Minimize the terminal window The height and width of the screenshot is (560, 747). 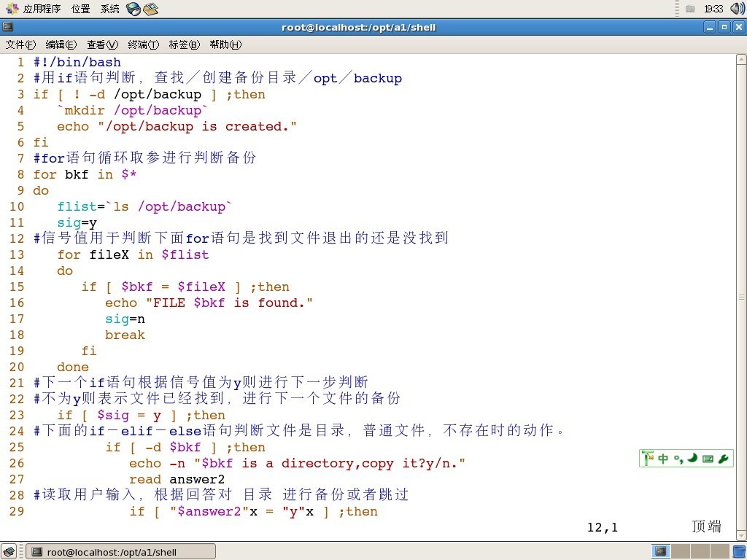(x=710, y=27)
